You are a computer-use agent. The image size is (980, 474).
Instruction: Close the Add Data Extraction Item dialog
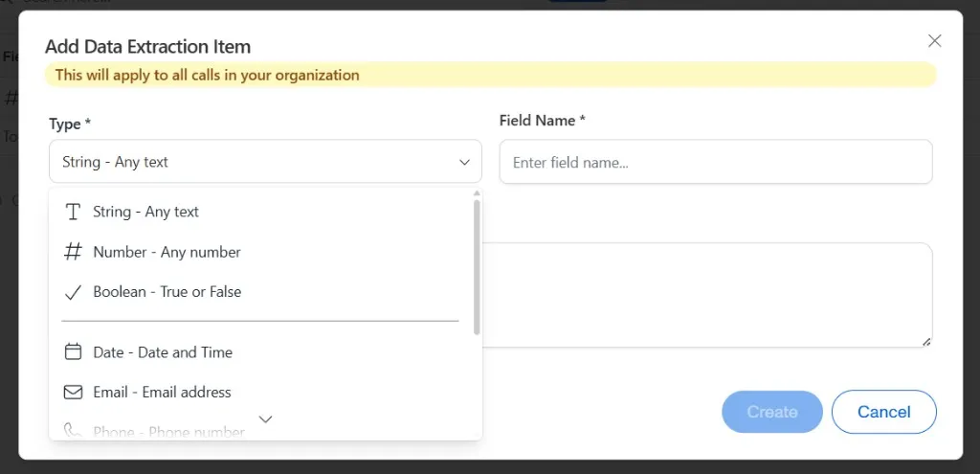click(934, 41)
